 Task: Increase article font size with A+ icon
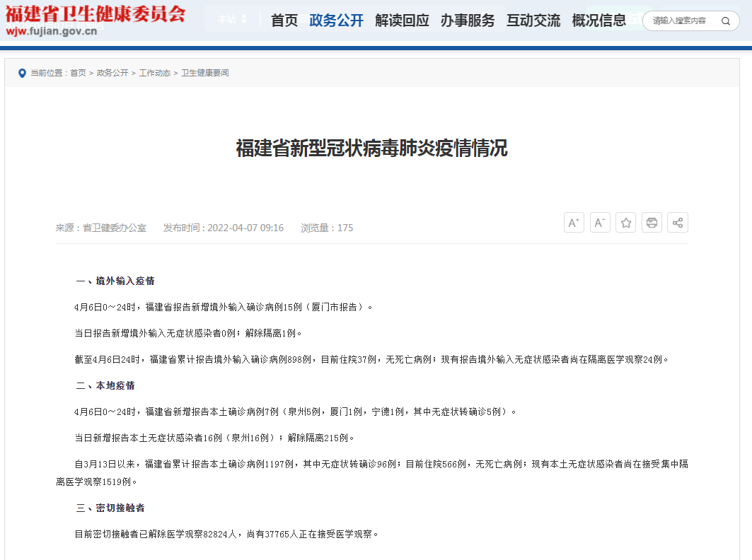point(574,223)
